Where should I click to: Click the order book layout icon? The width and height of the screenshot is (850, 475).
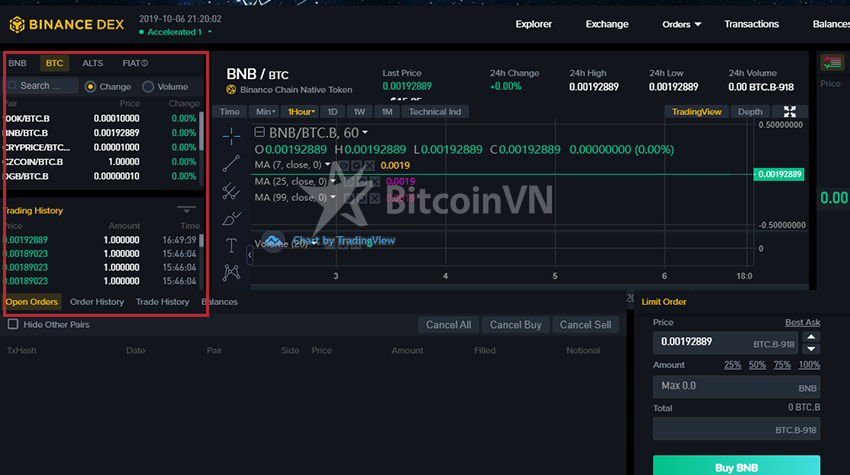(832, 63)
